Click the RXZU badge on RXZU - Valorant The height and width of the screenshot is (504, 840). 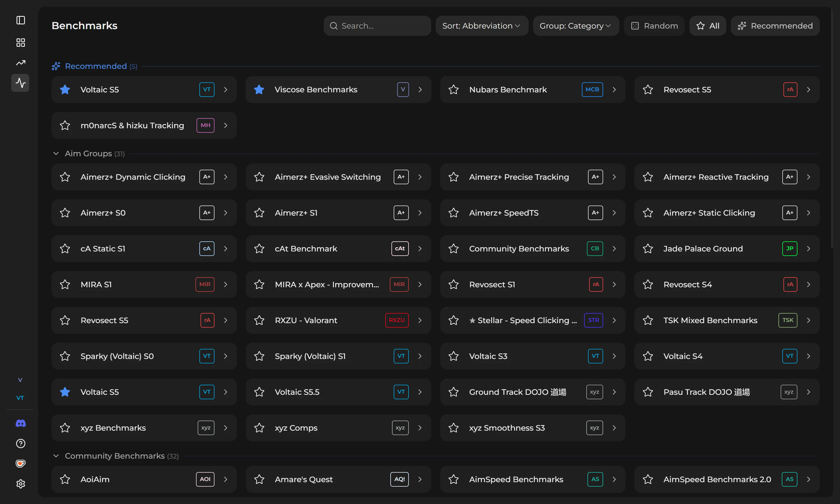(x=396, y=320)
